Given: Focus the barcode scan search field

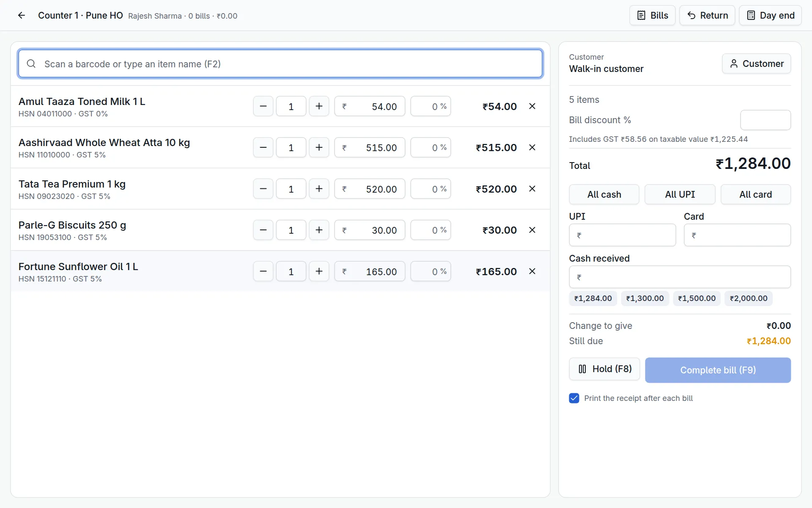Looking at the screenshot, I should (x=280, y=64).
